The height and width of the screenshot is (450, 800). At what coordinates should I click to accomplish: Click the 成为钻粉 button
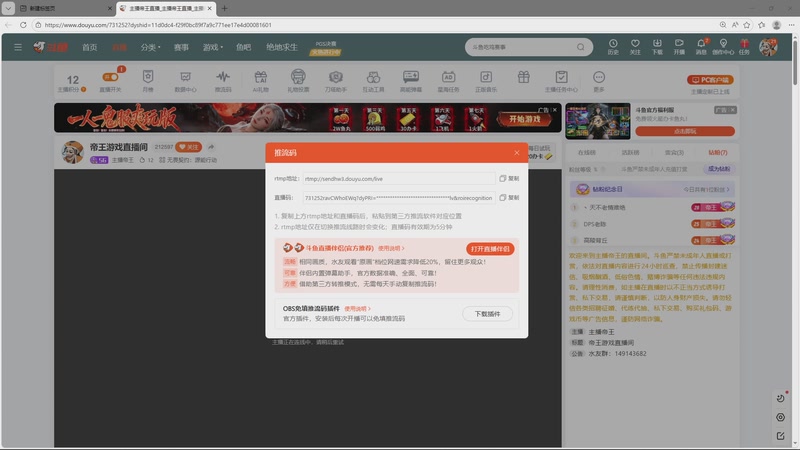point(718,169)
